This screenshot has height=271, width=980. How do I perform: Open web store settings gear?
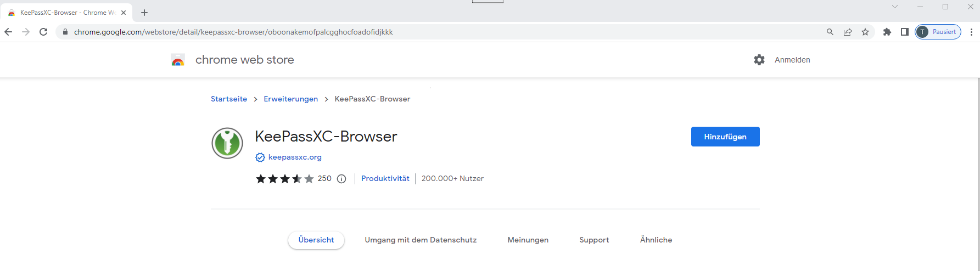759,60
